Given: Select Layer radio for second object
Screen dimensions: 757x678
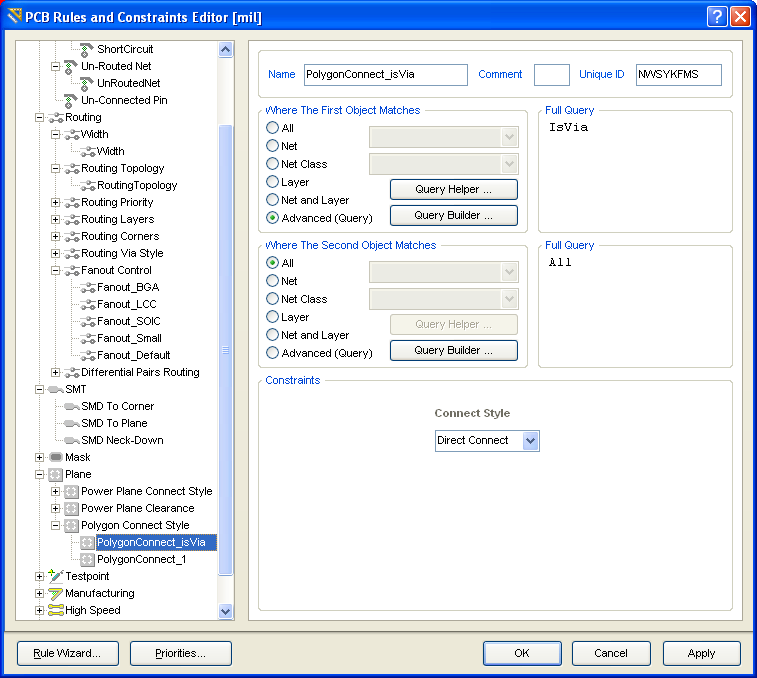Looking at the screenshot, I should (x=272, y=317).
